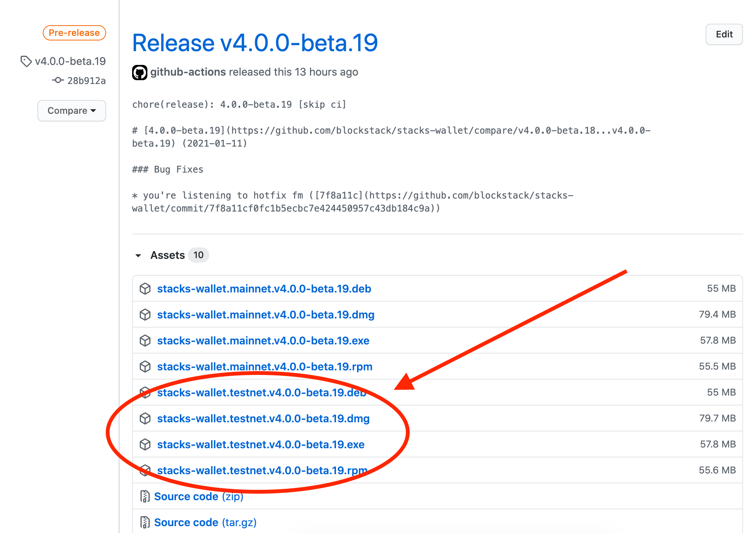Click package icon for mainnet .deb asset
The width and height of the screenshot is (756, 533).
click(x=145, y=289)
